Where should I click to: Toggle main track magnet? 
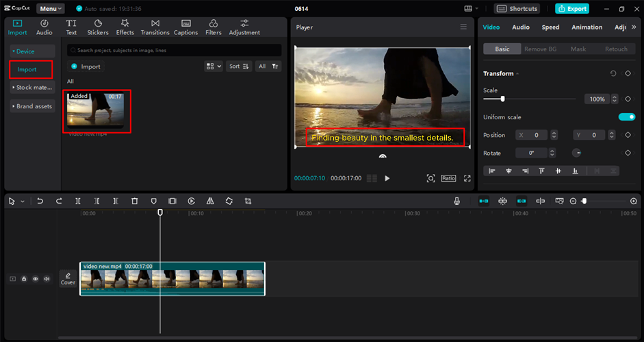pos(484,201)
